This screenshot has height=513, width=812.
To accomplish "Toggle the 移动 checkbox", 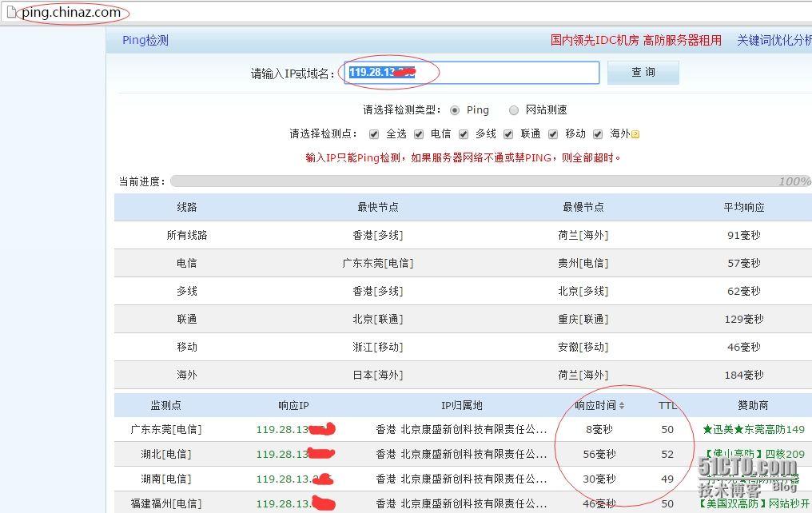I will [x=553, y=134].
